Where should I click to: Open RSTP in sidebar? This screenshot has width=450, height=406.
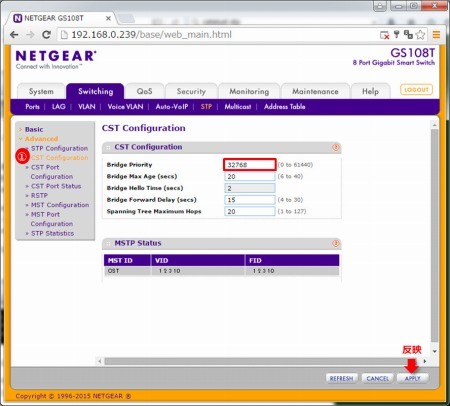(39, 195)
